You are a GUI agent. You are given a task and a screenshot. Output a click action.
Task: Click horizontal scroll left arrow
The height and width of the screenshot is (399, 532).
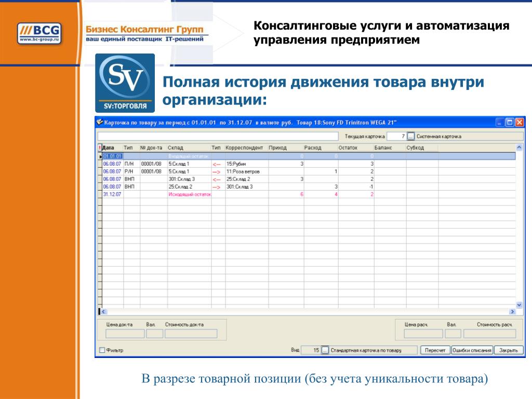[104, 312]
